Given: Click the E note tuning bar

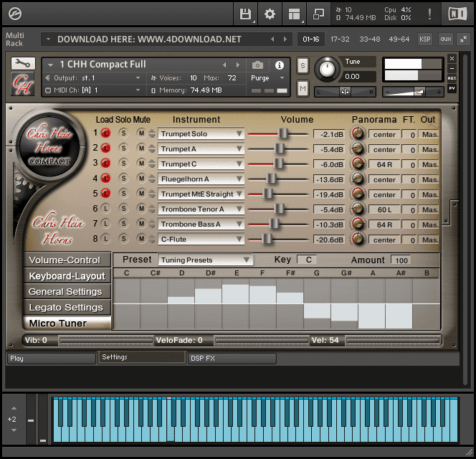Looking at the screenshot, I should (x=236, y=294).
